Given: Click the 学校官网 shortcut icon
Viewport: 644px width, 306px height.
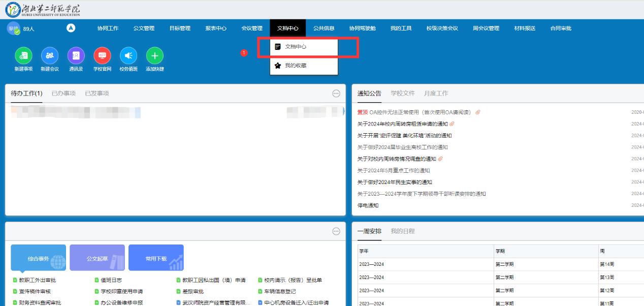Looking at the screenshot, I should coord(102,56).
